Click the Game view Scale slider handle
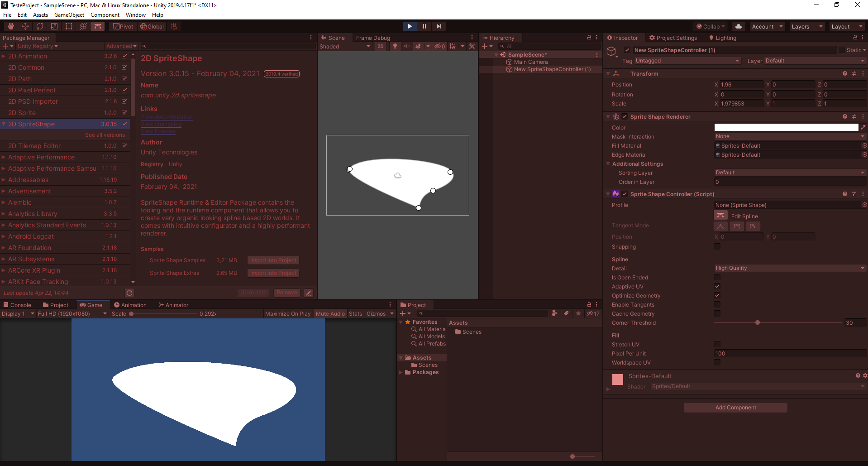This screenshot has height=466, width=868. pyautogui.click(x=131, y=313)
